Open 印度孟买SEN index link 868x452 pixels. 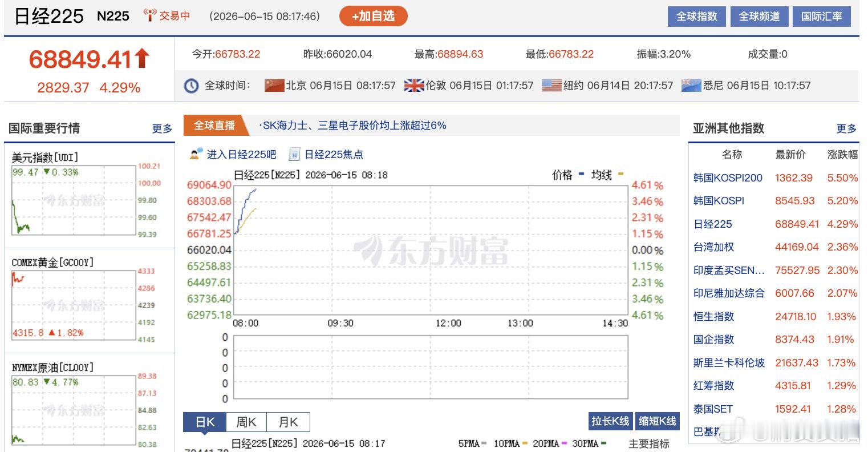[x=729, y=271]
